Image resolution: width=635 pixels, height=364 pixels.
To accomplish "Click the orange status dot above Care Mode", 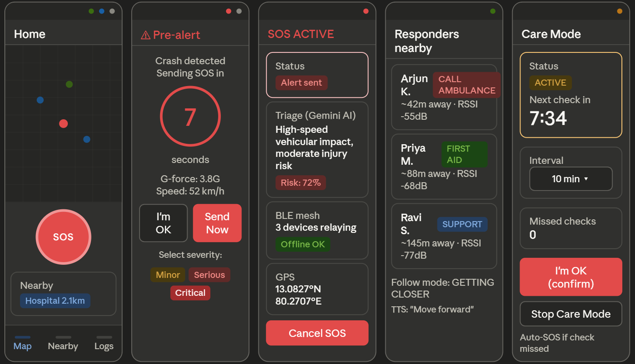I will pyautogui.click(x=620, y=11).
